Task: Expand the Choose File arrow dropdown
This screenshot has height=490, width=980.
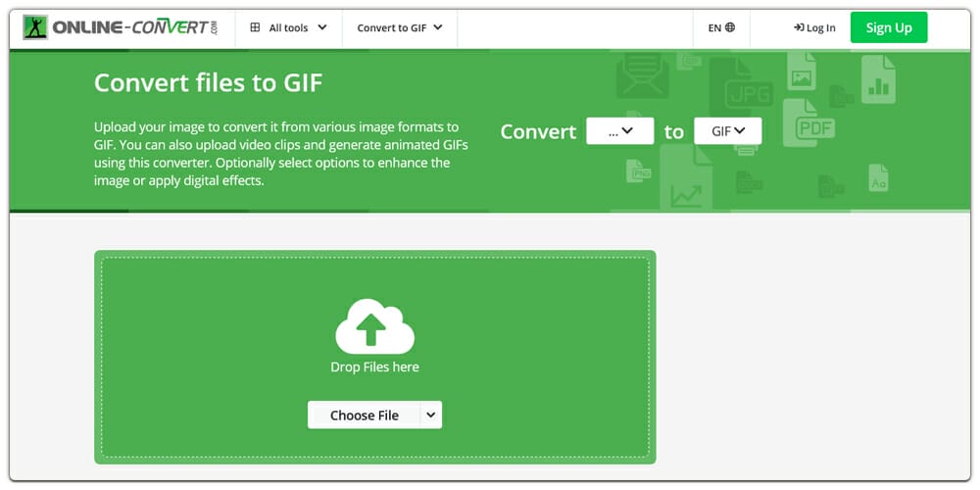Action: coord(431,415)
